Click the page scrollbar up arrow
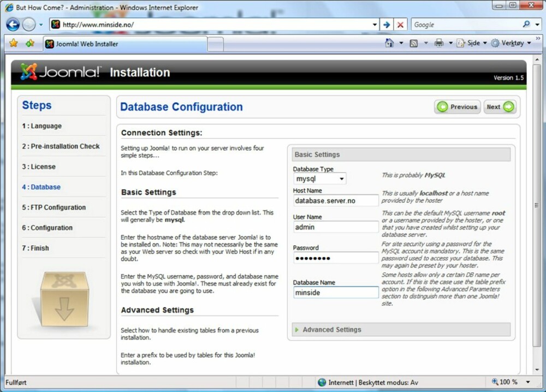Screen dimensions: 546x392 (x=537, y=60)
